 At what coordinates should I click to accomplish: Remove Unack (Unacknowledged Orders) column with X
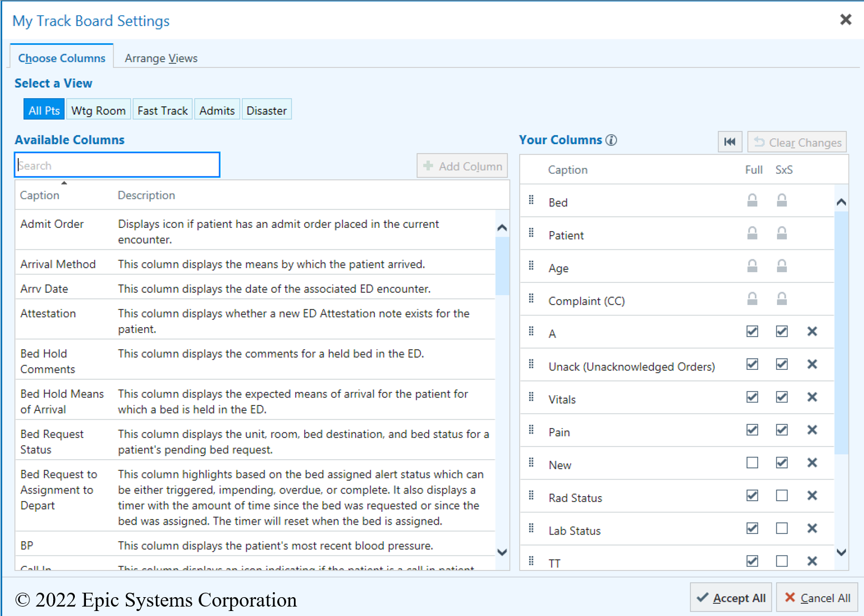812,364
